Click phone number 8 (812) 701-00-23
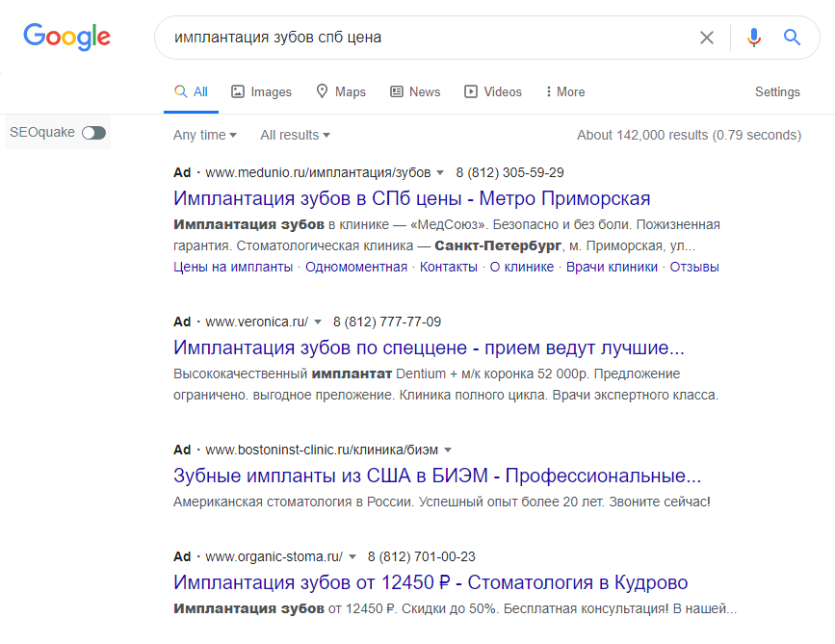 click(x=421, y=556)
